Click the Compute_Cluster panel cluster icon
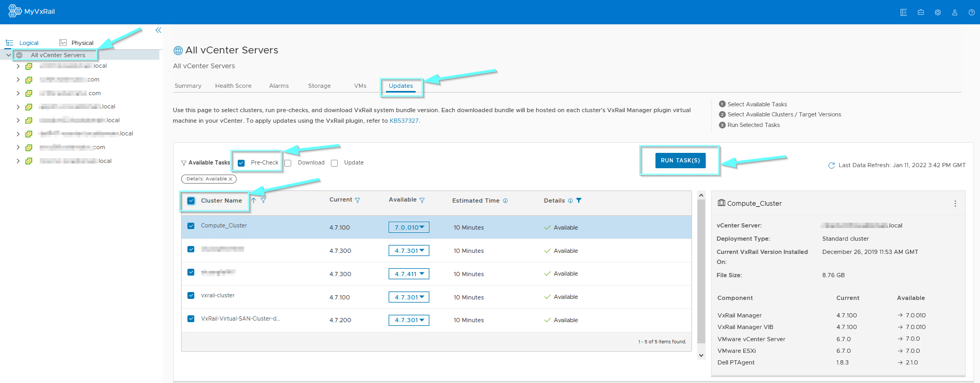 721,203
